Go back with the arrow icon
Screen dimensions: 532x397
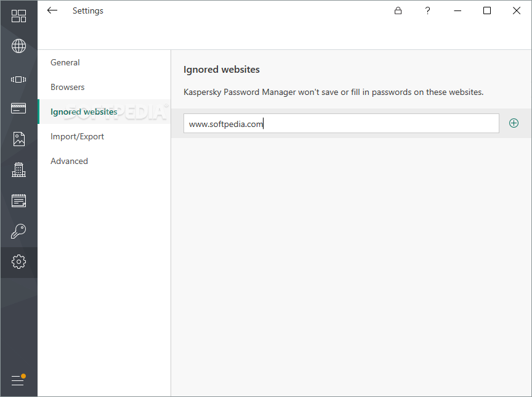52,10
